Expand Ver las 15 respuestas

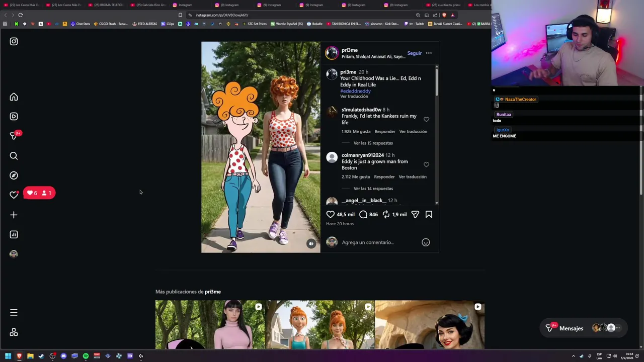pyautogui.click(x=373, y=143)
